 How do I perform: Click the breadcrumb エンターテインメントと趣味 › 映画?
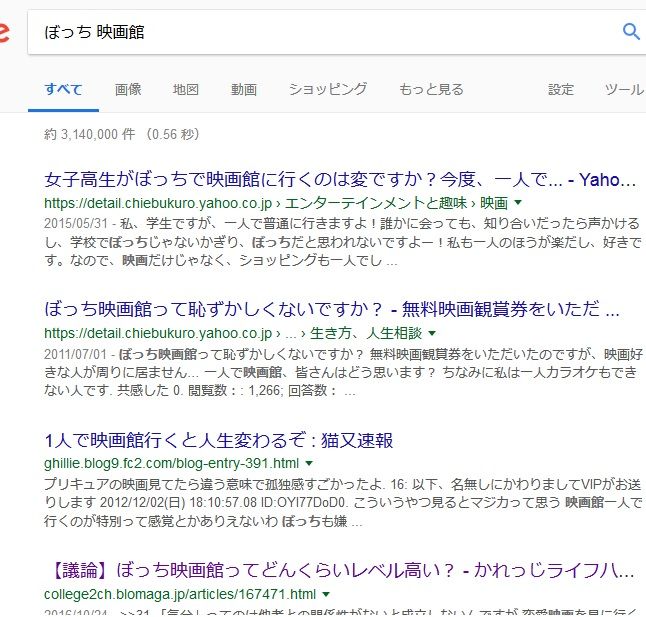(x=396, y=203)
